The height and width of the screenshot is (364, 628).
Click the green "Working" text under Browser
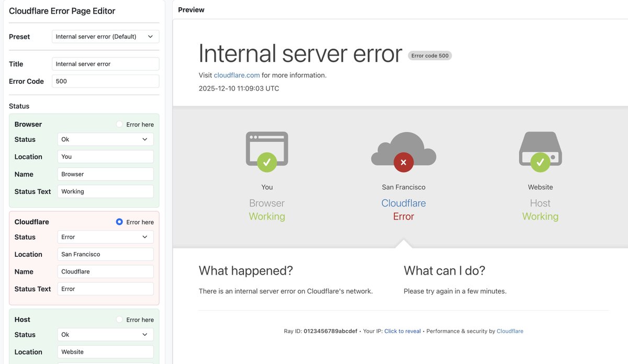click(x=267, y=217)
